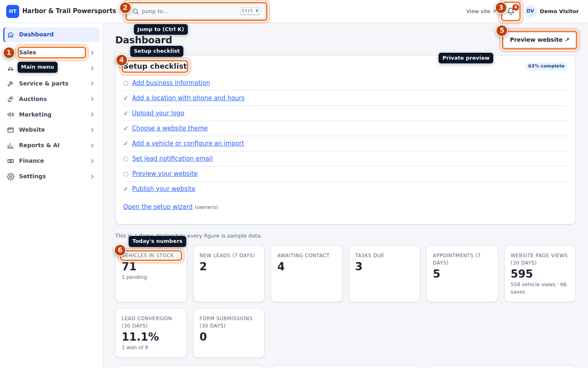Expand the Service & parts chevron
The height and width of the screenshot is (368, 588).
tap(92, 83)
